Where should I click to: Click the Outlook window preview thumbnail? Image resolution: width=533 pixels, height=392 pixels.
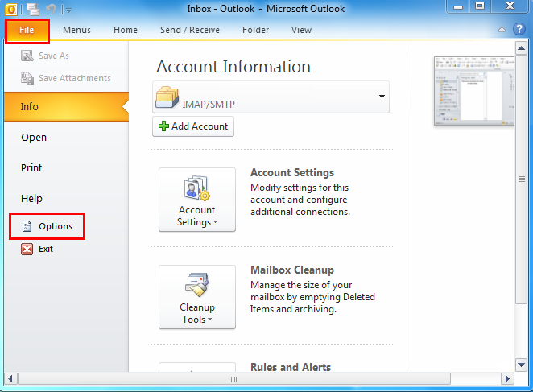[474, 91]
